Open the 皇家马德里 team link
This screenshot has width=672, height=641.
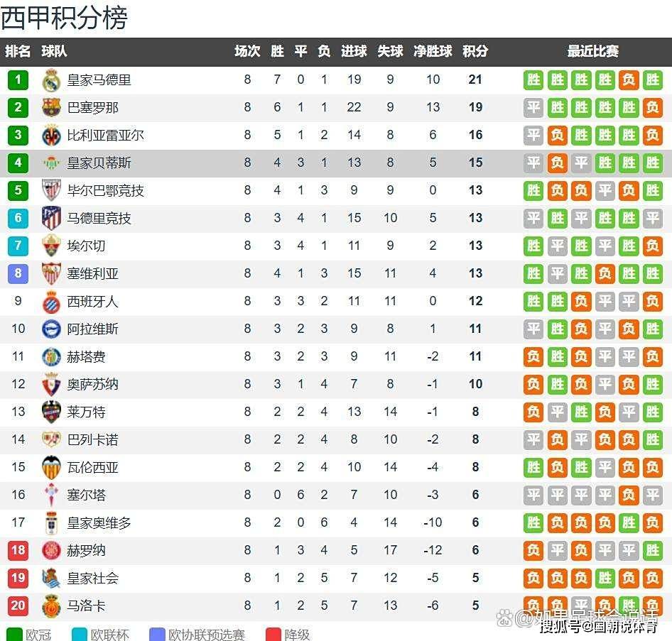[x=99, y=80]
